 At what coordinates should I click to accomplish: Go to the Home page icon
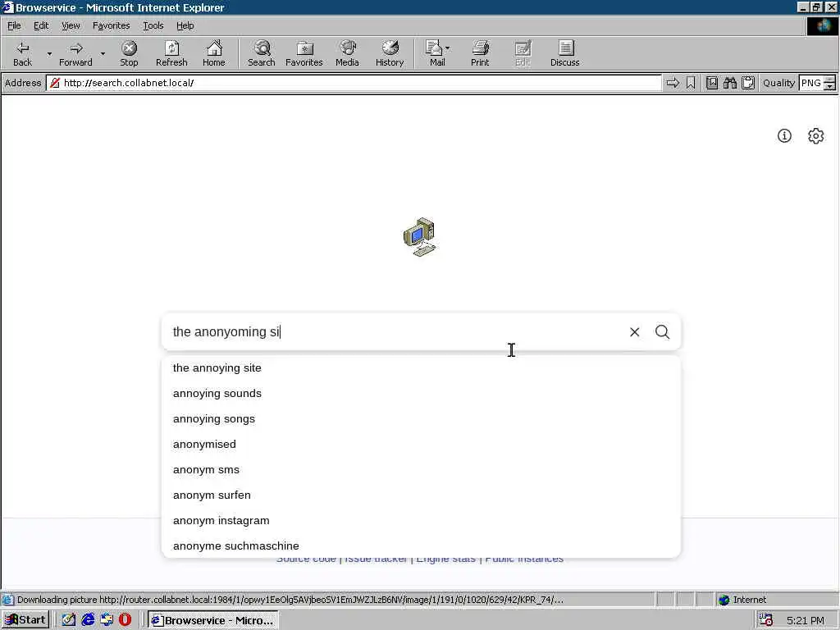(x=214, y=53)
